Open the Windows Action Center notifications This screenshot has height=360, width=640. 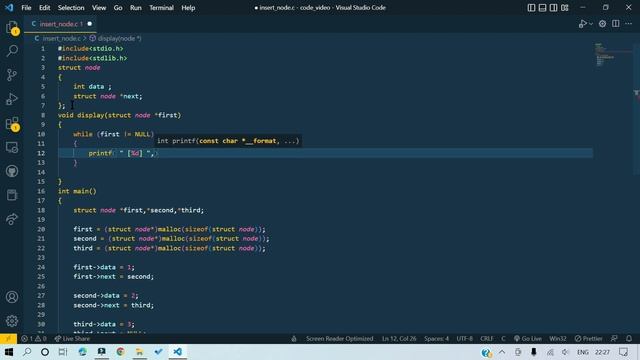(x=624, y=352)
